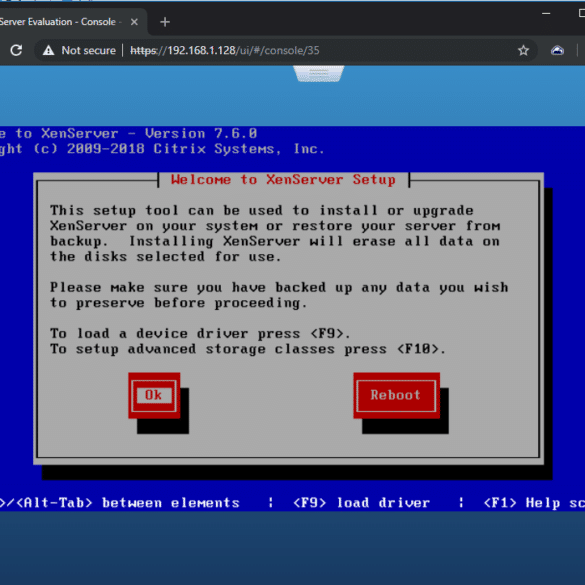The height and width of the screenshot is (585, 585).
Task: Open a new browser tab
Action: coord(165,22)
